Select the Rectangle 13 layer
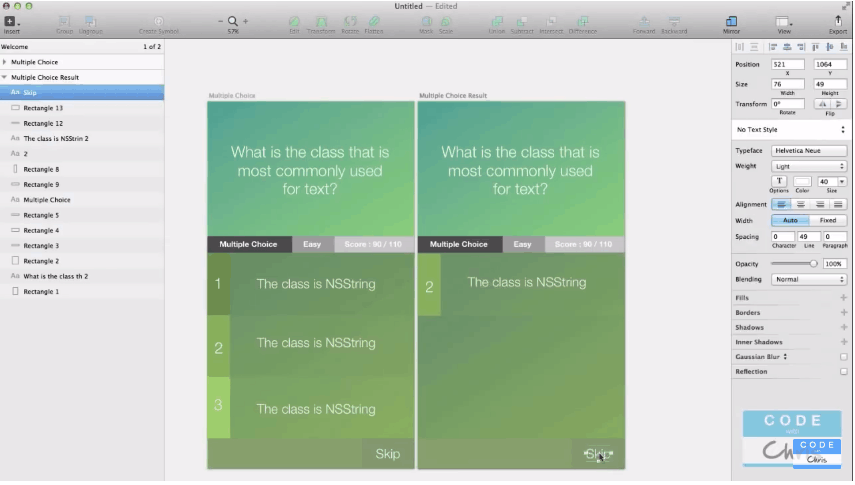This screenshot has width=855, height=485. coord(43,108)
